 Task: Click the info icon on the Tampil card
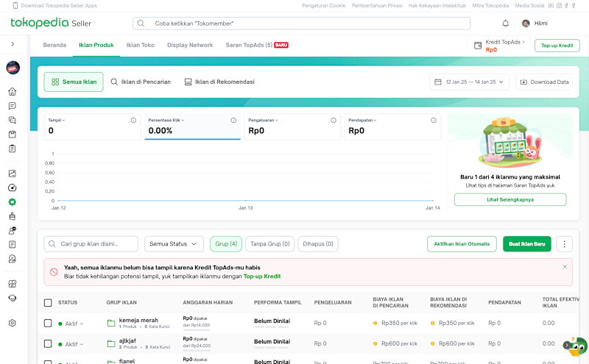coord(133,120)
